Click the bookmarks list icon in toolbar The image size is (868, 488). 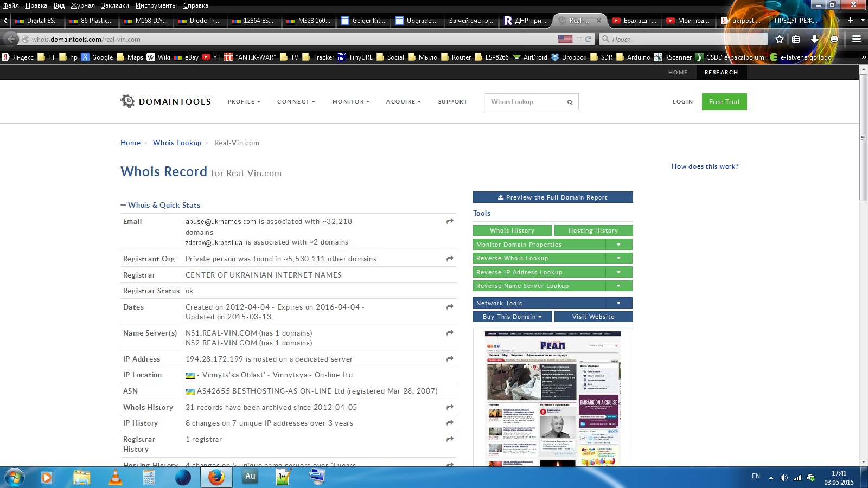[796, 39]
